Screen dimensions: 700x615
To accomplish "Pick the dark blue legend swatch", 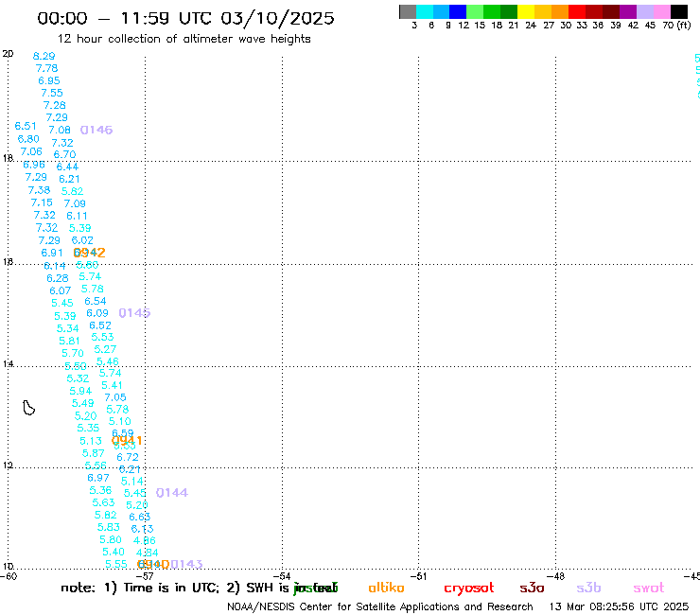I will (458, 11).
